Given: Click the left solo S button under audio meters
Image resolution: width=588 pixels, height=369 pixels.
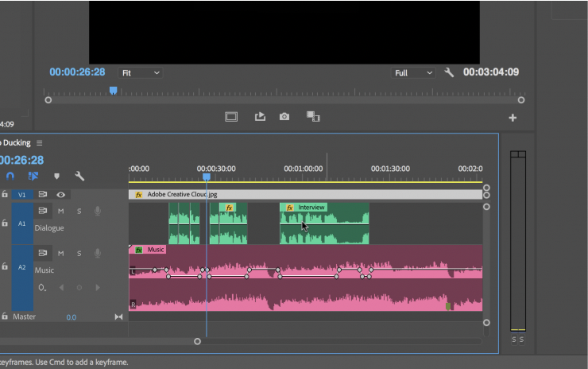Looking at the screenshot, I should point(514,340).
